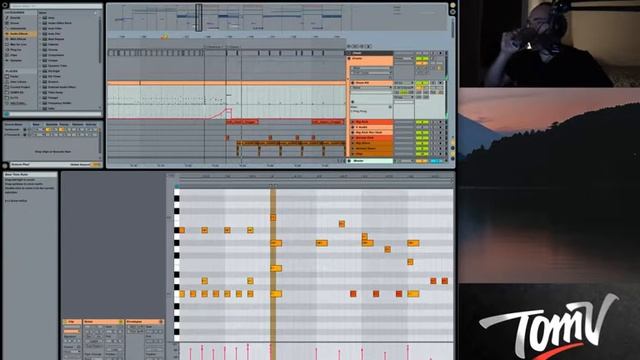The height and width of the screenshot is (360, 640).
Task: Select the EQ Three device
Action: point(54,76)
